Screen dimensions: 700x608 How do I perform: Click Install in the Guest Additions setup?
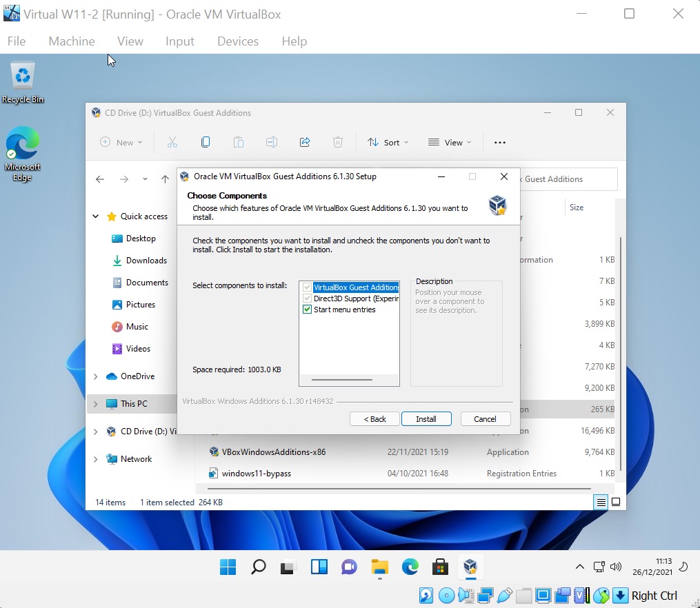pos(426,419)
